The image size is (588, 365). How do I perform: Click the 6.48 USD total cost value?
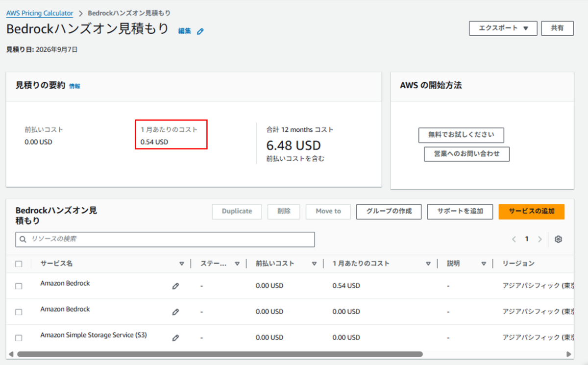294,146
